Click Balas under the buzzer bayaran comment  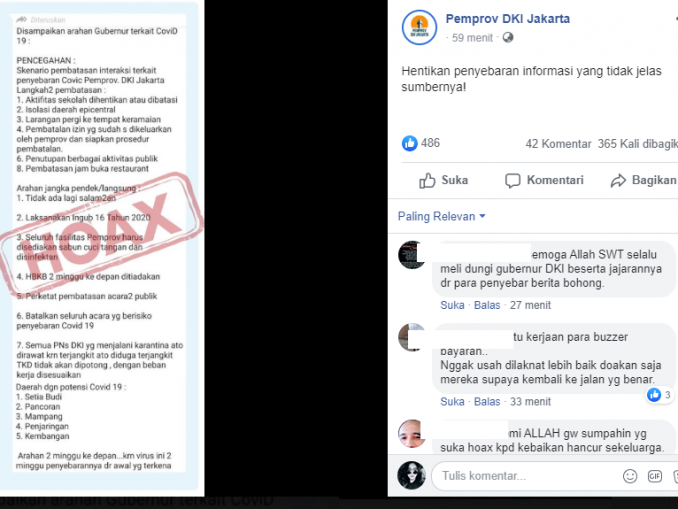pos(487,401)
